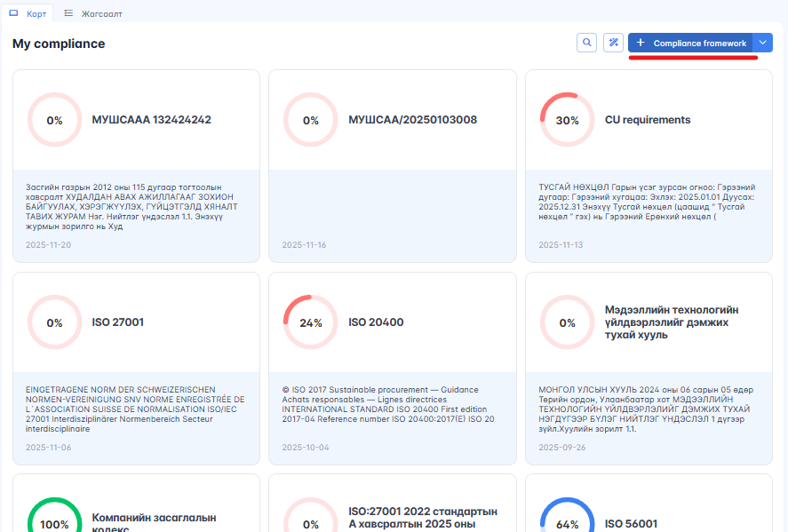Click the plus icon on Compliance framework
The width and height of the screenshot is (788, 532).
641,43
